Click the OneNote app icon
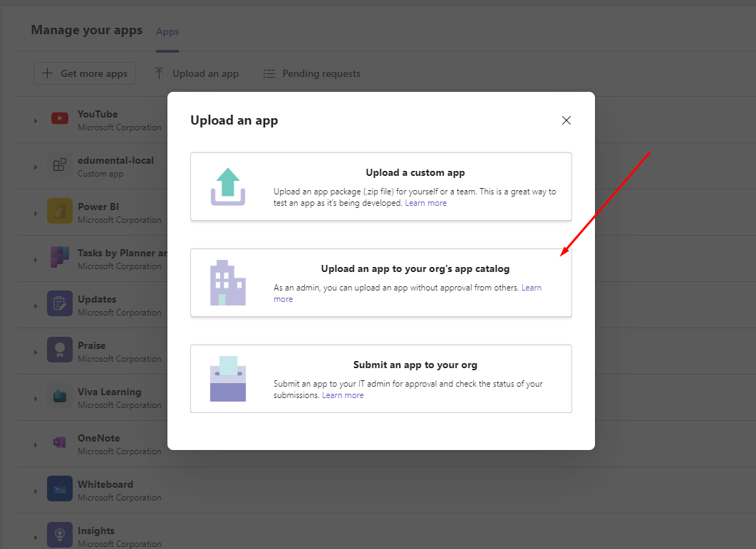The height and width of the screenshot is (549, 756). 60,442
